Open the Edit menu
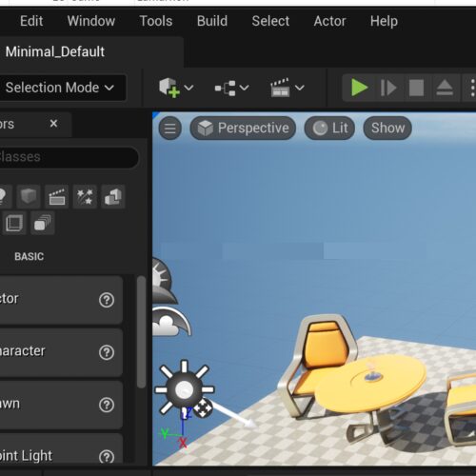The width and height of the screenshot is (476, 476). tap(31, 21)
